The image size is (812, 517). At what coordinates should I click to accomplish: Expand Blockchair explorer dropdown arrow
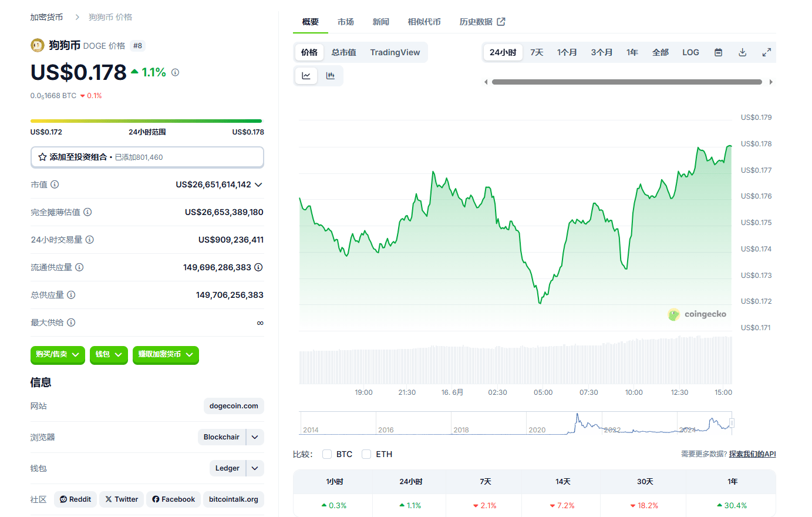point(255,437)
